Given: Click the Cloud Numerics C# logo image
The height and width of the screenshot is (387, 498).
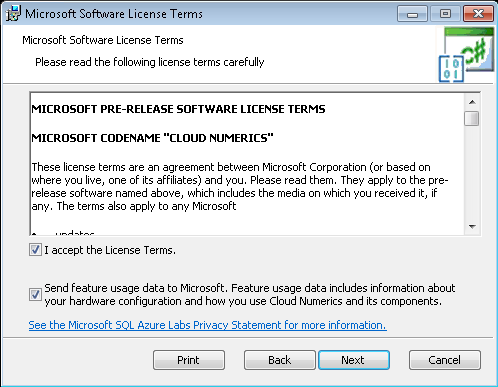Looking at the screenshot, I should (466, 55).
